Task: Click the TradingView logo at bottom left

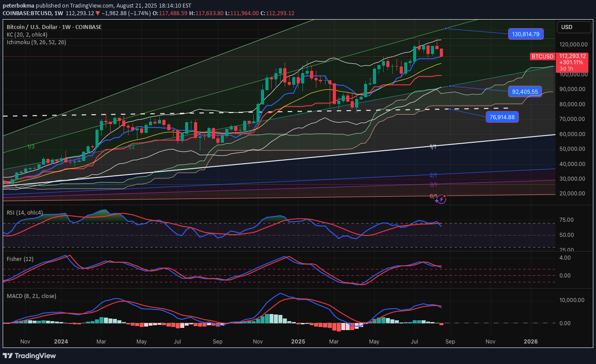Action: click(x=29, y=356)
